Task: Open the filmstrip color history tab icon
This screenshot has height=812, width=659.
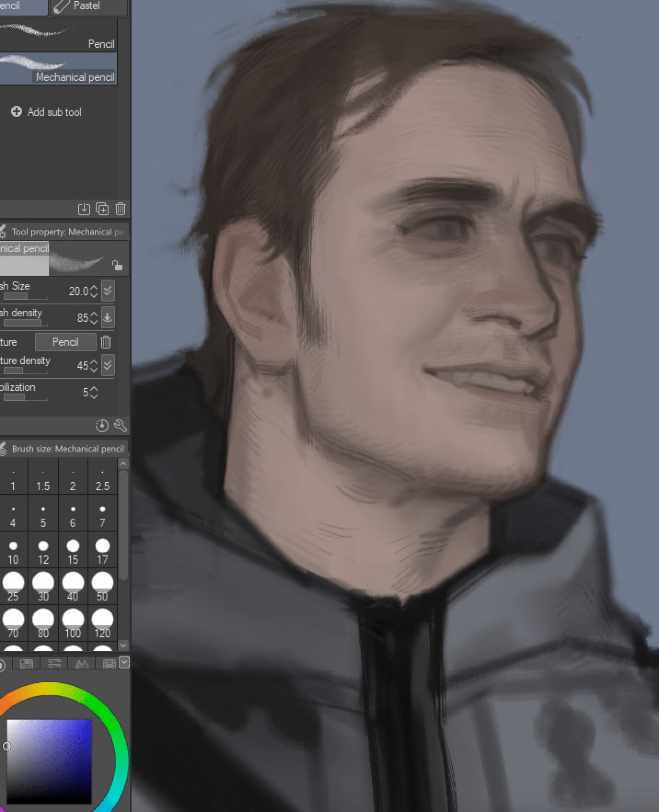Action: (109, 664)
